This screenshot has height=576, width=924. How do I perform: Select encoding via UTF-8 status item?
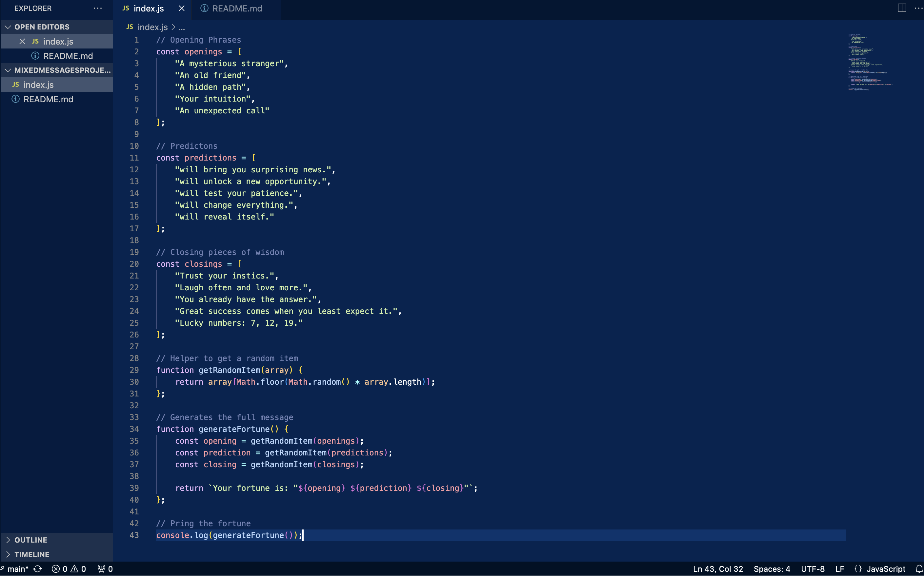click(813, 569)
